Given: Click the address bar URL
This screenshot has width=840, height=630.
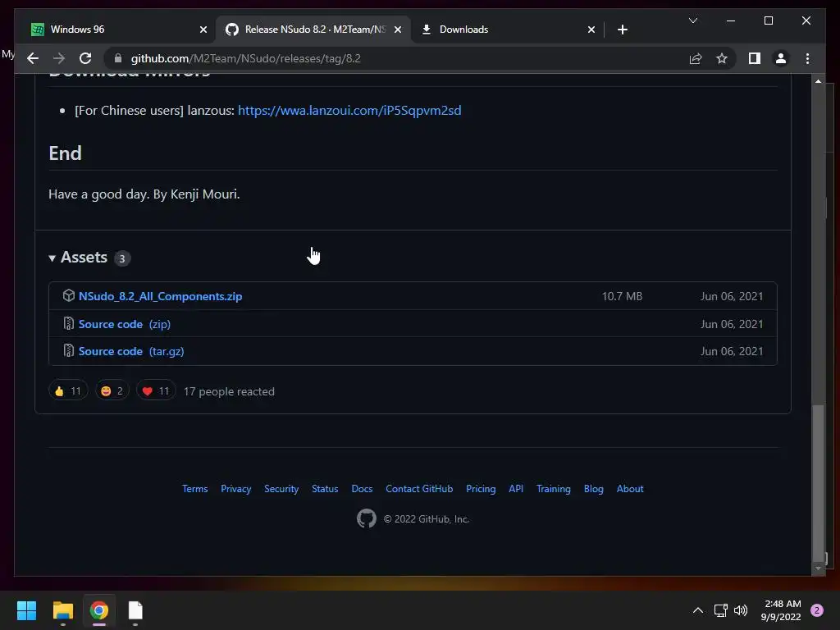Looking at the screenshot, I should tap(246, 58).
